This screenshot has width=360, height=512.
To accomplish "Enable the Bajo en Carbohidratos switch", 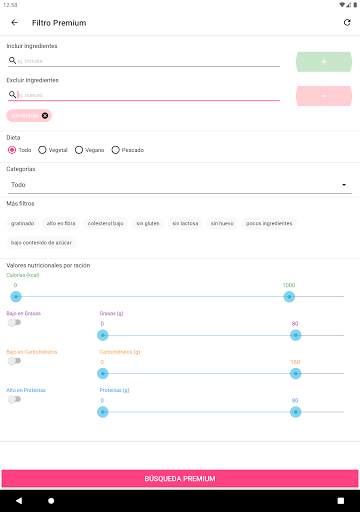I will point(14,361).
